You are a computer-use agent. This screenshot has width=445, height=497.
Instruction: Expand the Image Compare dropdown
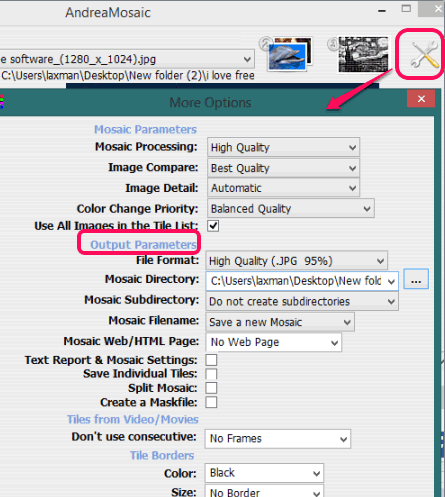[x=283, y=168]
